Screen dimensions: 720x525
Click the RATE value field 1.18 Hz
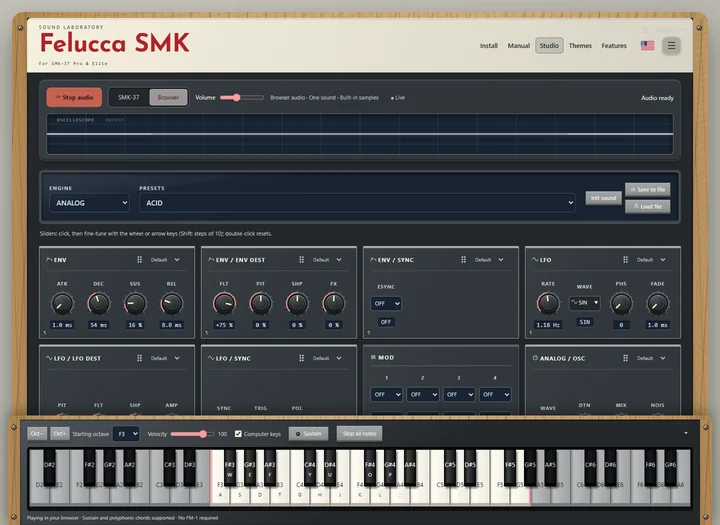548,325
